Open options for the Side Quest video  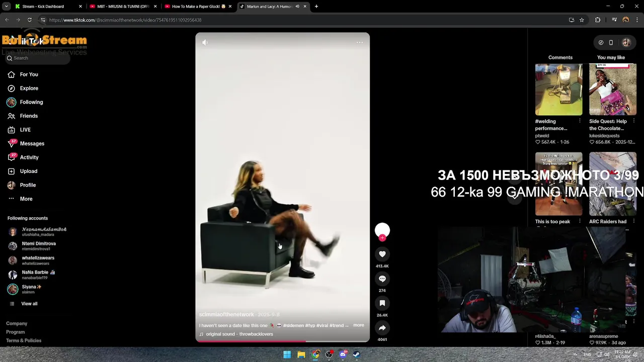[633, 121]
